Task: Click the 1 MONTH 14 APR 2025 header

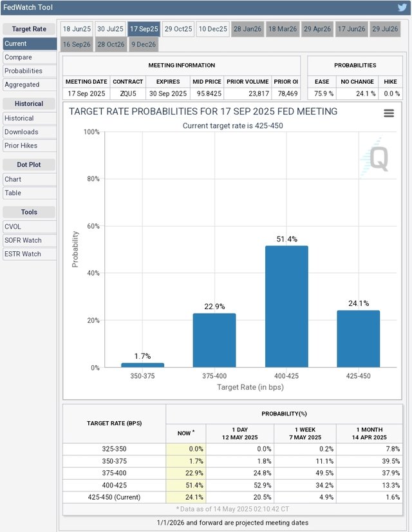Action: click(370, 433)
